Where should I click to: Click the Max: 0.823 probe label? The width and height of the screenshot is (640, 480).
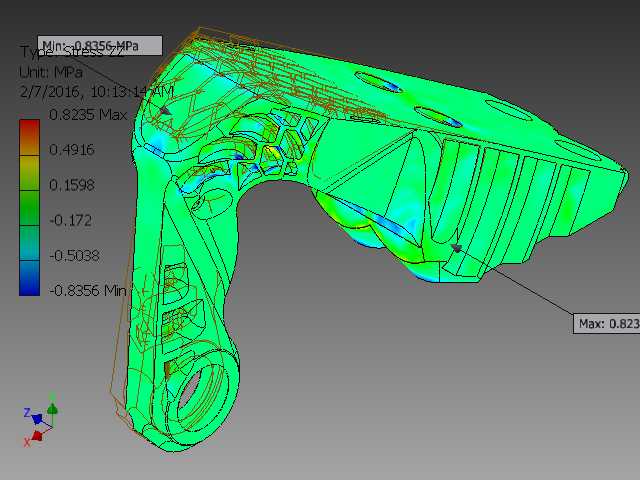pos(607,324)
